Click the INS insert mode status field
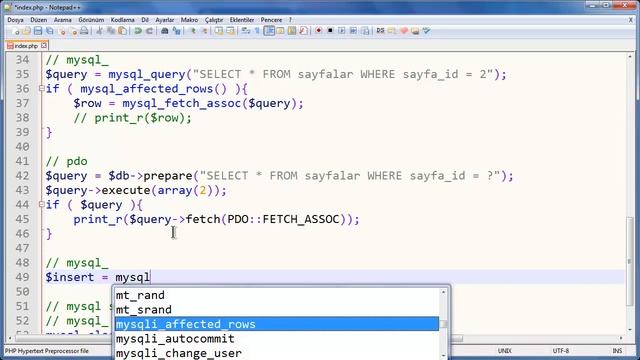The image size is (640, 360). click(617, 351)
